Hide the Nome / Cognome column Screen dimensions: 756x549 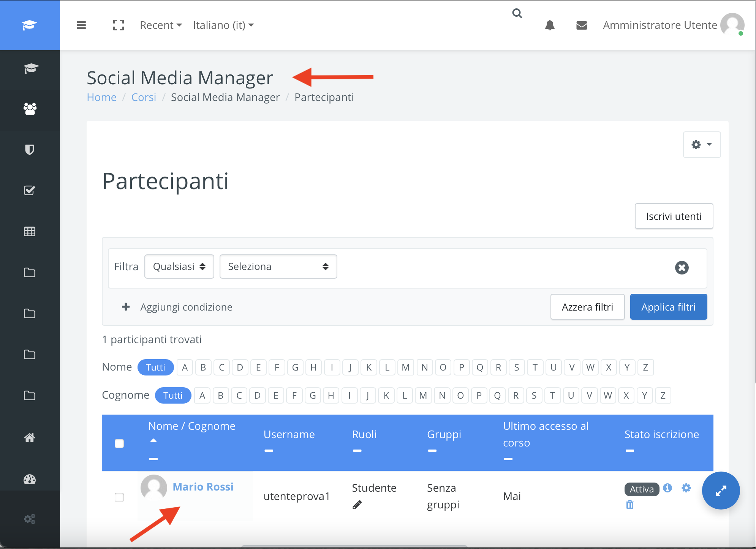(x=153, y=459)
